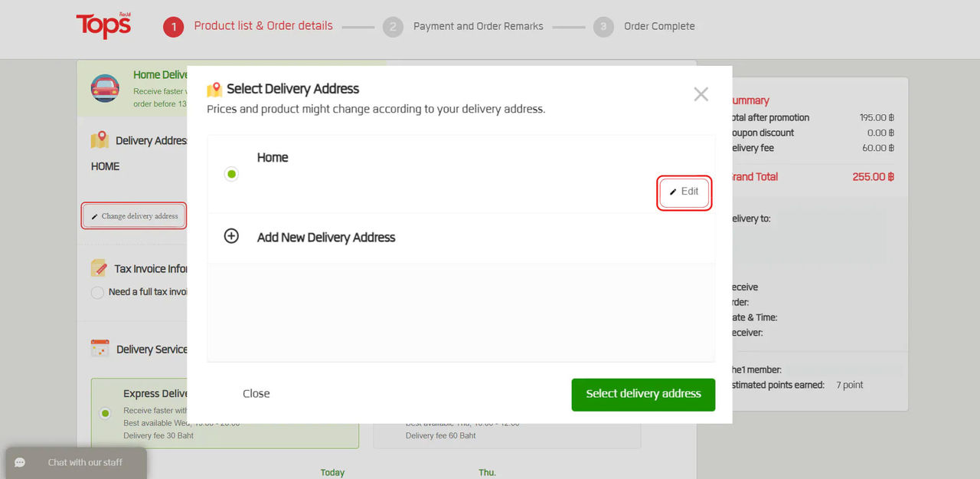Click the Tops logo

click(103, 25)
